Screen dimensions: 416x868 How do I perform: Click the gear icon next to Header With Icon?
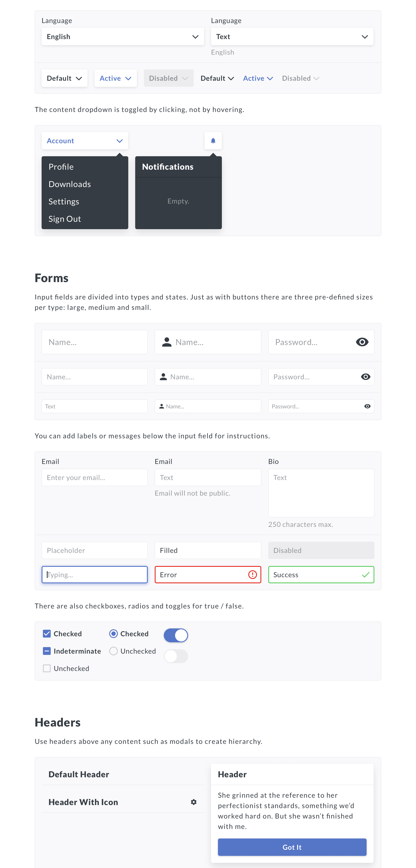point(194,802)
